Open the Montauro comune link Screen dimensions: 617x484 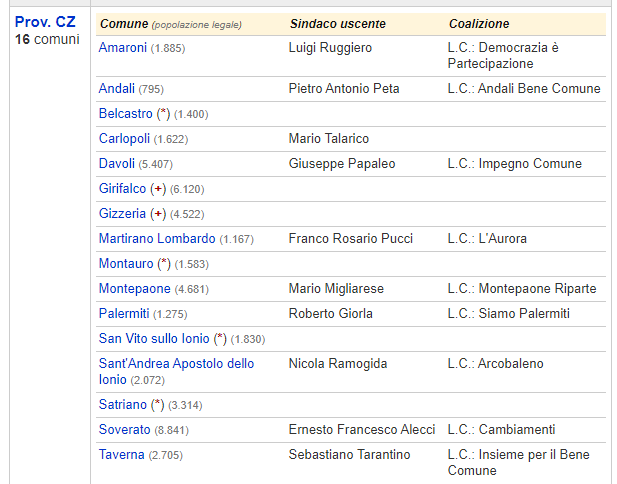(126, 264)
